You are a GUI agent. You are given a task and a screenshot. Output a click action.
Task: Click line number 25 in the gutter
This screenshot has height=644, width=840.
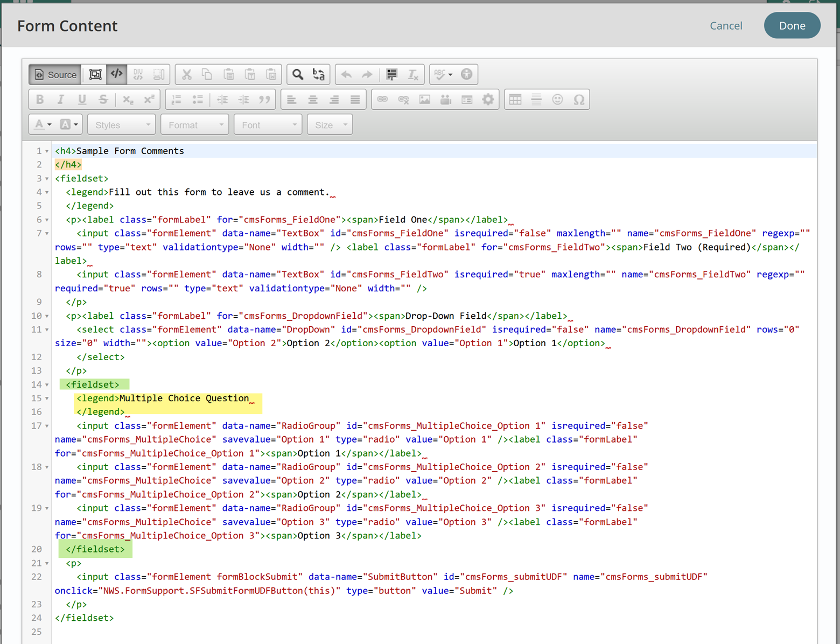tap(37, 632)
